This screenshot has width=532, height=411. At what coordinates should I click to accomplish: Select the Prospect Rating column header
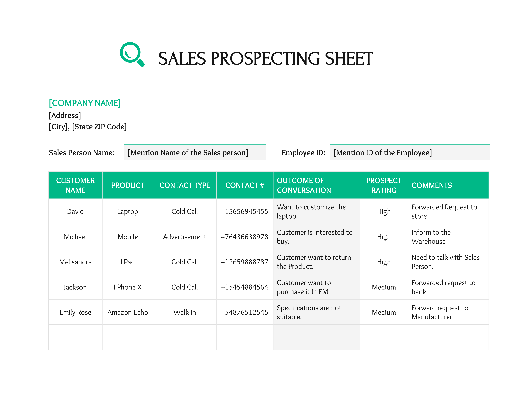pos(384,185)
